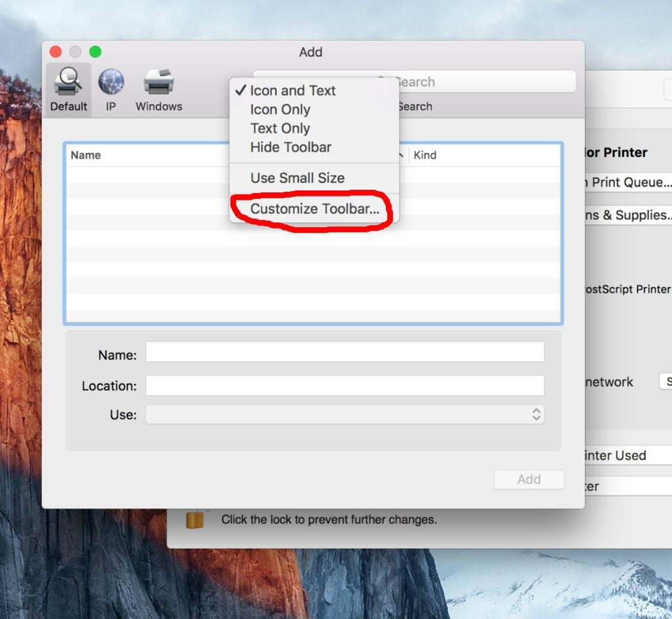Open Customize Toolbar... menu item

click(x=314, y=209)
